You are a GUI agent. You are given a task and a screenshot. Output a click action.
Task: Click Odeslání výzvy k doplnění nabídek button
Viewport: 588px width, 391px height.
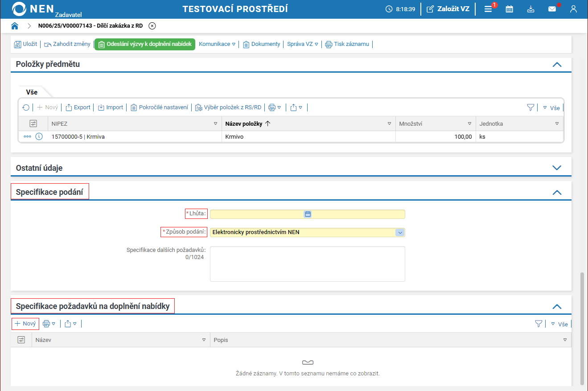tap(145, 44)
